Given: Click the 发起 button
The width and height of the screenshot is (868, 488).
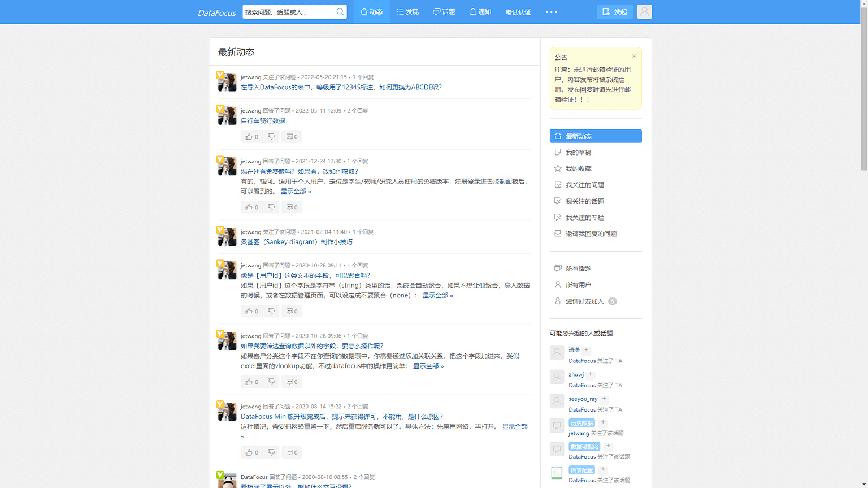Looking at the screenshot, I should pos(615,12).
